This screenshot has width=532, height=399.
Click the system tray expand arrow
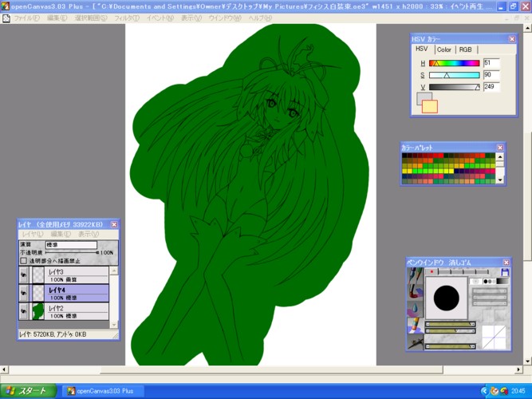click(x=484, y=391)
